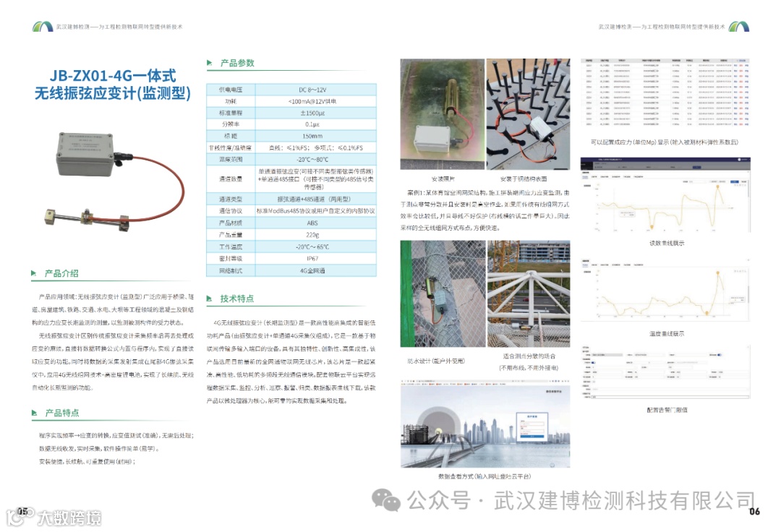
Task: Open the cloud platform login screenshot
Action: (485, 424)
